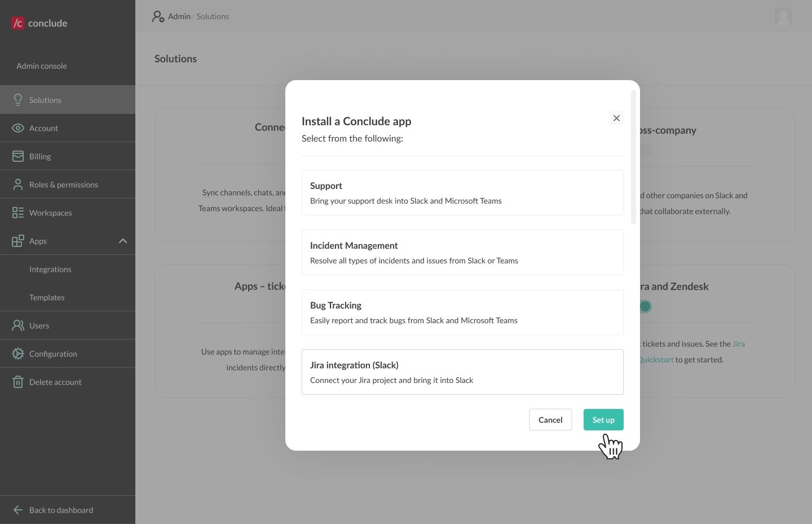Open the Workspaces section icon
The image size is (812, 524).
click(17, 213)
